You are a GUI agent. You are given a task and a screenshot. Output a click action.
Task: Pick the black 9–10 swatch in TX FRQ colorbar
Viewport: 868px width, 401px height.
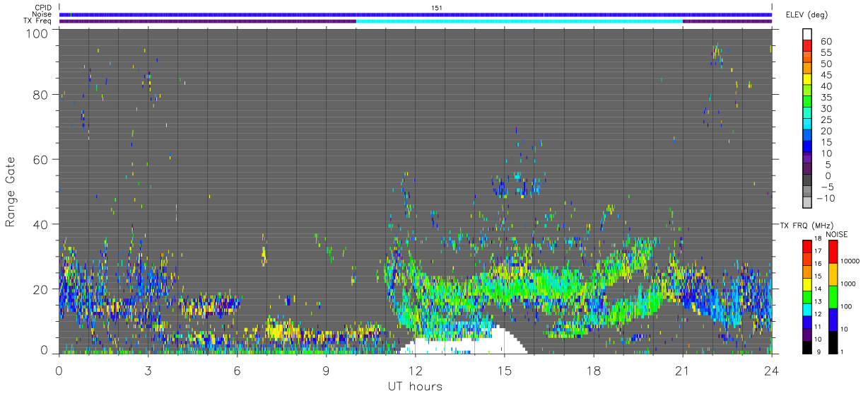pyautogui.click(x=807, y=346)
